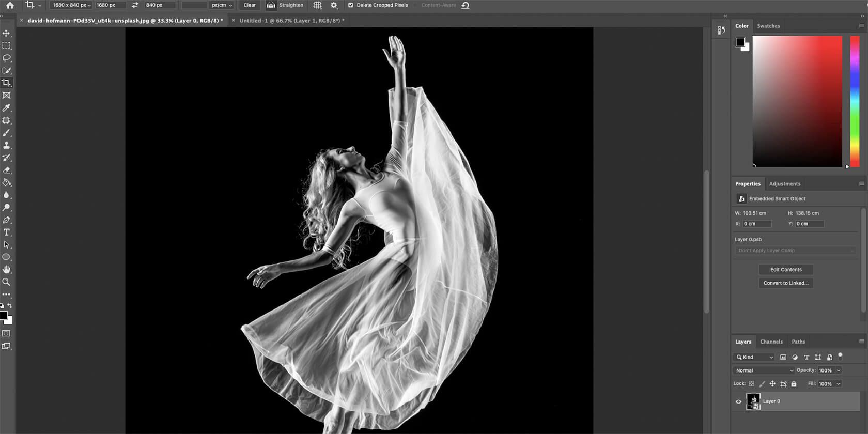Screen dimensions: 868x434
Task: Open the Swatches tab
Action: (768, 26)
